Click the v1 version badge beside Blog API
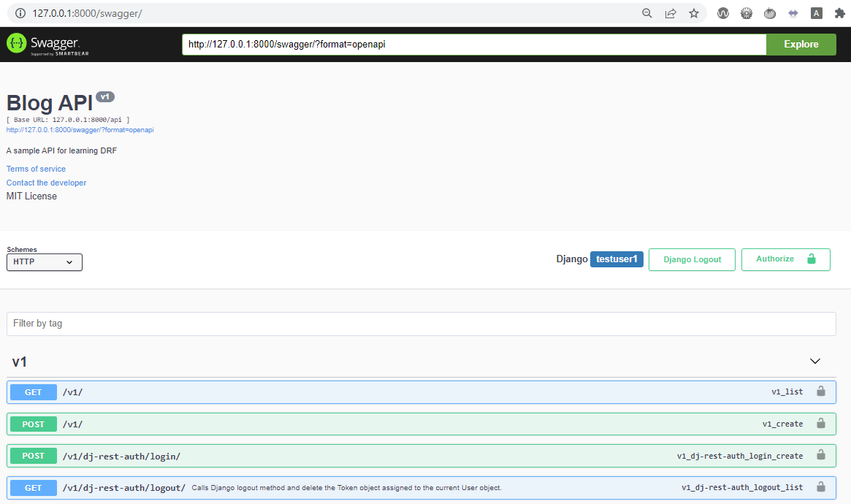 [105, 97]
